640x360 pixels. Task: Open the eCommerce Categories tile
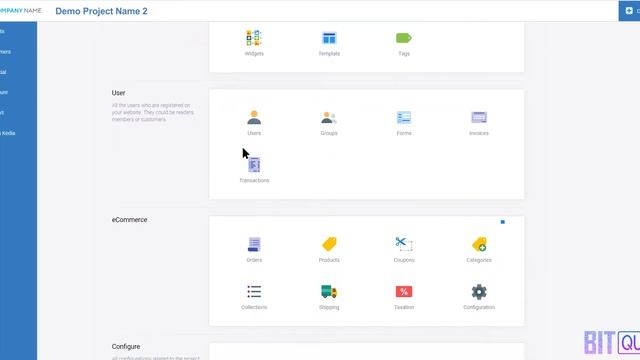click(479, 249)
